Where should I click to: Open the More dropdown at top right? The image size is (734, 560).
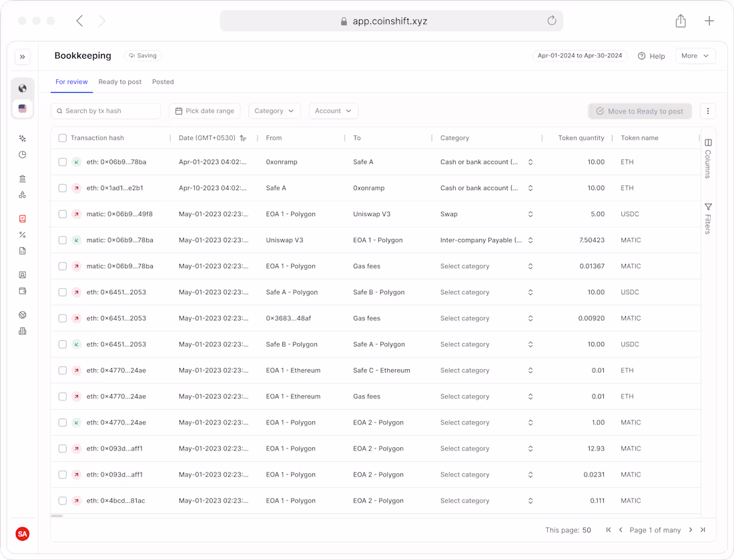coord(695,55)
